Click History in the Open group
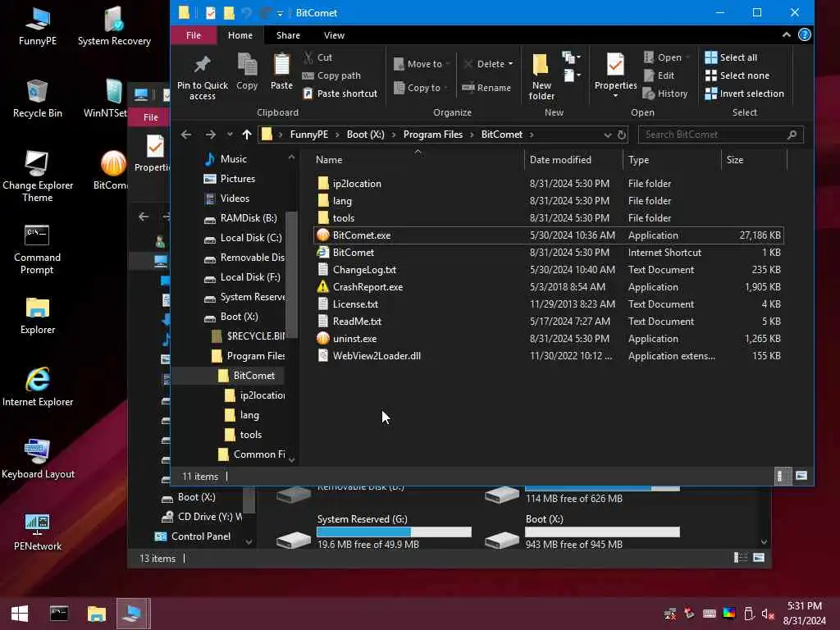The height and width of the screenshot is (630, 840). [x=664, y=94]
